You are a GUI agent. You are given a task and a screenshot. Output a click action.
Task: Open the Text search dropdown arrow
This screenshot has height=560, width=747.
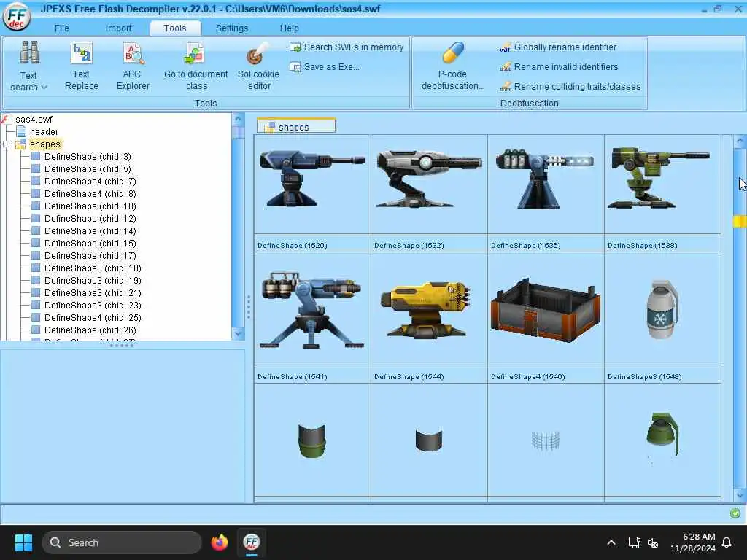click(44, 87)
